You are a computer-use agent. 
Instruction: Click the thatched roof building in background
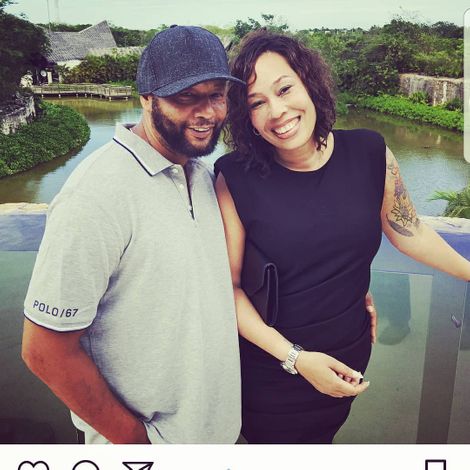click(80, 43)
